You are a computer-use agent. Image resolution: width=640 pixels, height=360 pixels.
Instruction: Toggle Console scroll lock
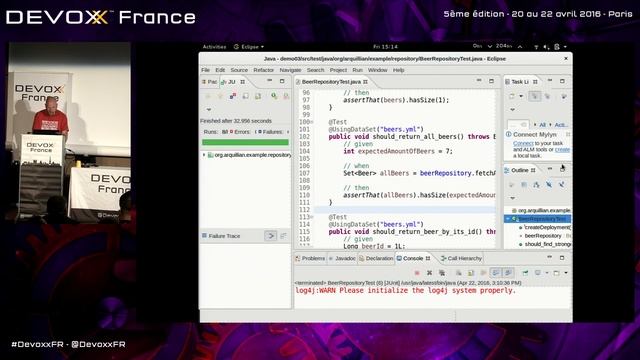point(471,273)
